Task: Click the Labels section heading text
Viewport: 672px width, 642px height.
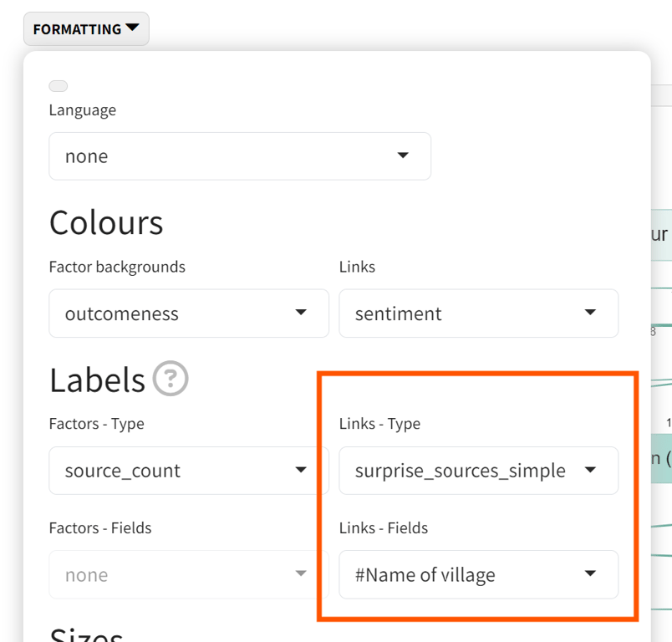Action: (97, 380)
